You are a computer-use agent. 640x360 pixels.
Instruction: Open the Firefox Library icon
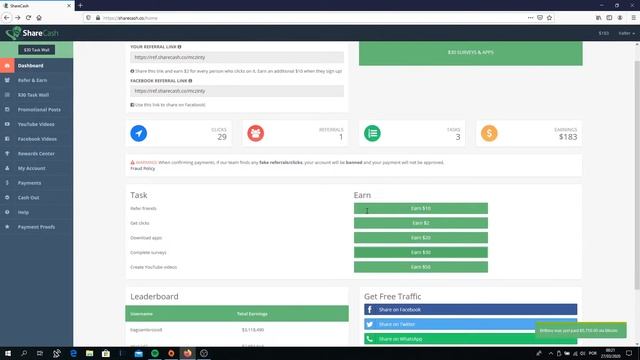click(x=598, y=18)
